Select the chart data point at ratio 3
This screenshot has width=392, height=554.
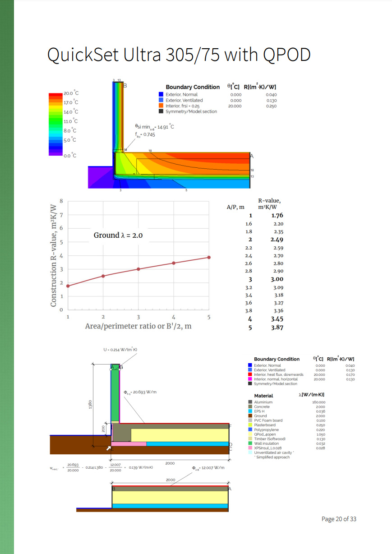click(x=138, y=269)
